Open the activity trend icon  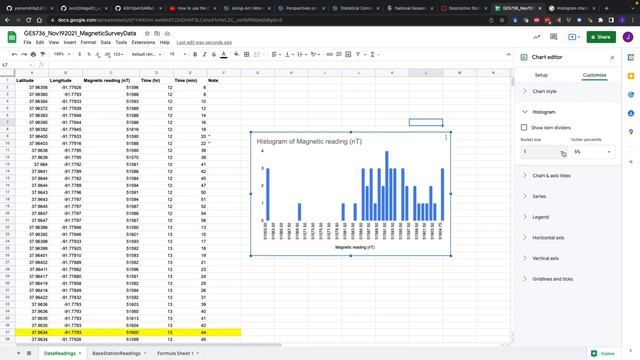(x=537, y=37)
